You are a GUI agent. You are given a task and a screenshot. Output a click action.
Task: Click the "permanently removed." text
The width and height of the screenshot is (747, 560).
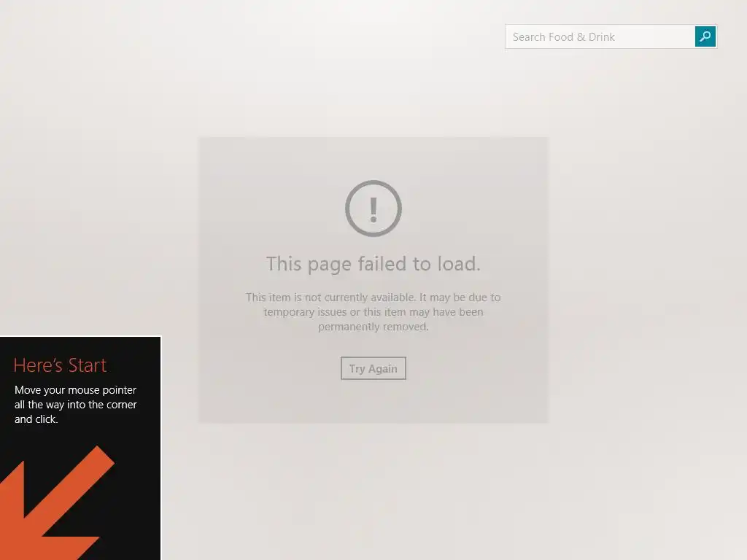373,327
